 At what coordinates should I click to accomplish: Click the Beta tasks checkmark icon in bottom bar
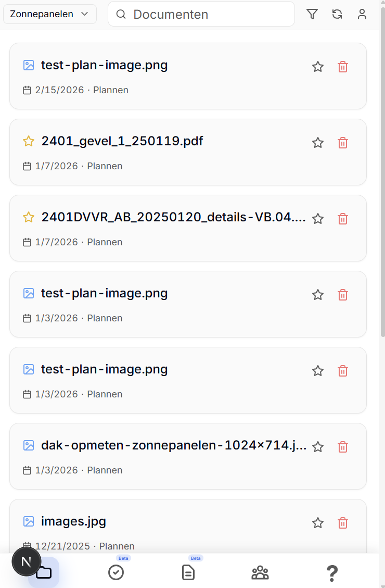(116, 572)
